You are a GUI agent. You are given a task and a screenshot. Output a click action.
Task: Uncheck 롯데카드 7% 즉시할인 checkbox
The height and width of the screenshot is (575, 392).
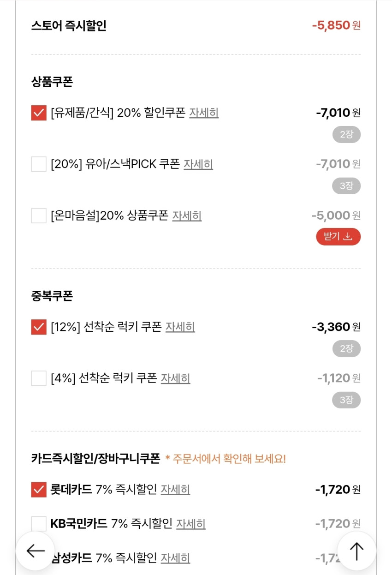coord(39,490)
